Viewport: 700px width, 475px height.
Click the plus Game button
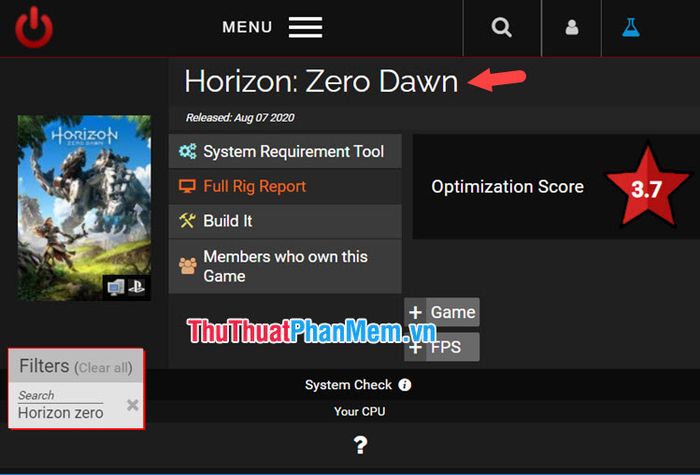[x=442, y=312]
